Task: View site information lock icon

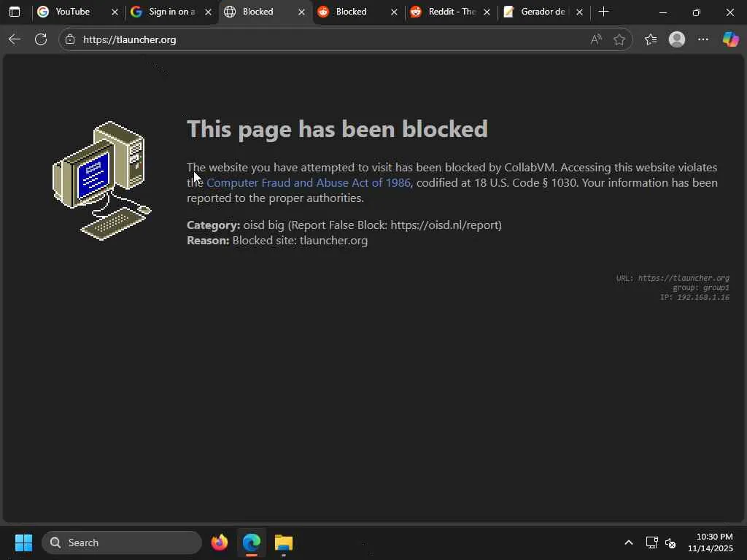Action: [x=70, y=39]
